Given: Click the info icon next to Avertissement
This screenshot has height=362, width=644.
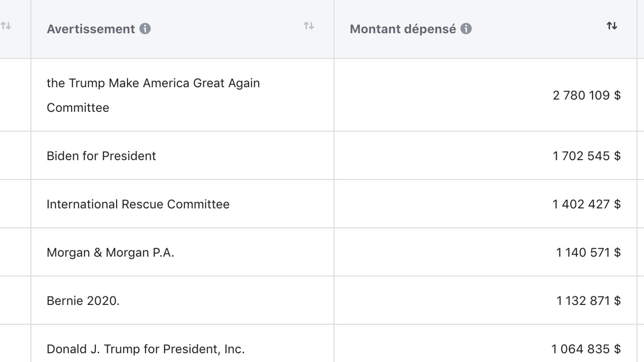Looking at the screenshot, I should [x=145, y=29].
